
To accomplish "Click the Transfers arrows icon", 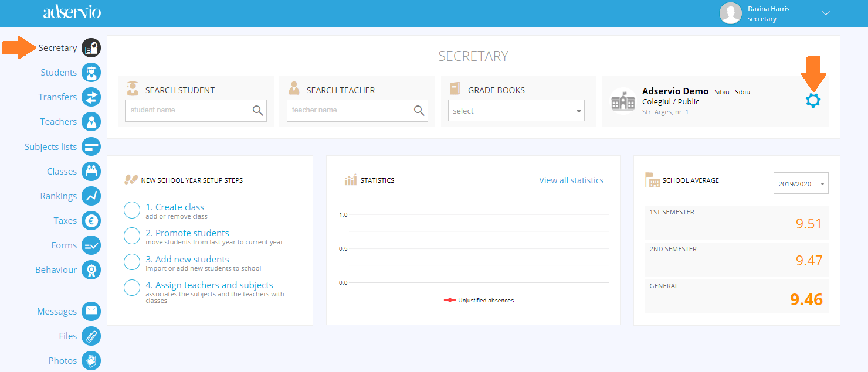I will [91, 97].
